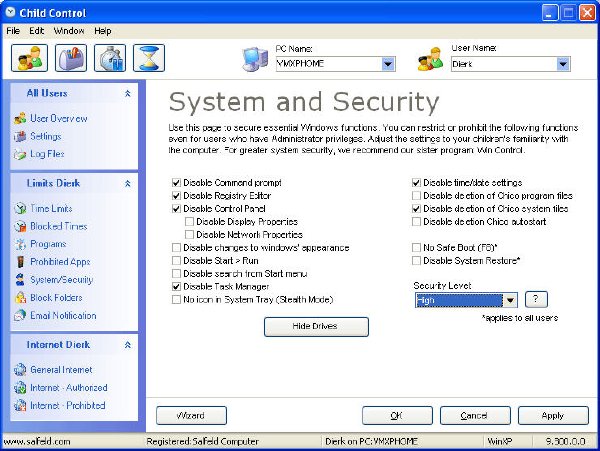Enable Disable Display Properties checkbox
The image size is (600, 451).
point(189,222)
